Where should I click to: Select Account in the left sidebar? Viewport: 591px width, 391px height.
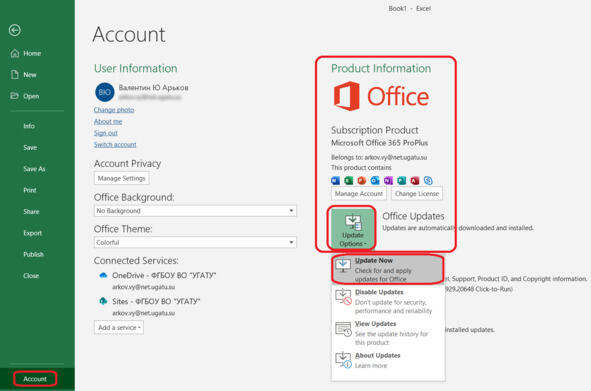point(35,379)
